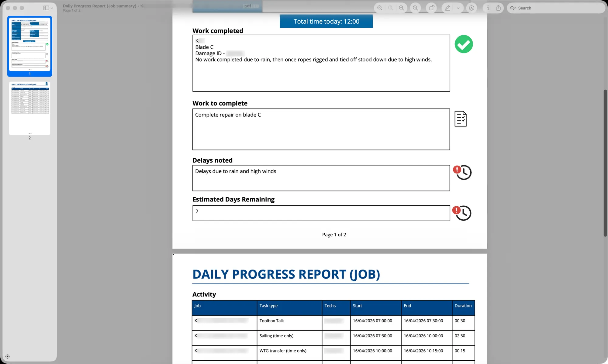Click the 'Complete repair on blade C' box
Viewport: 608px width, 364px height.
tap(321, 129)
